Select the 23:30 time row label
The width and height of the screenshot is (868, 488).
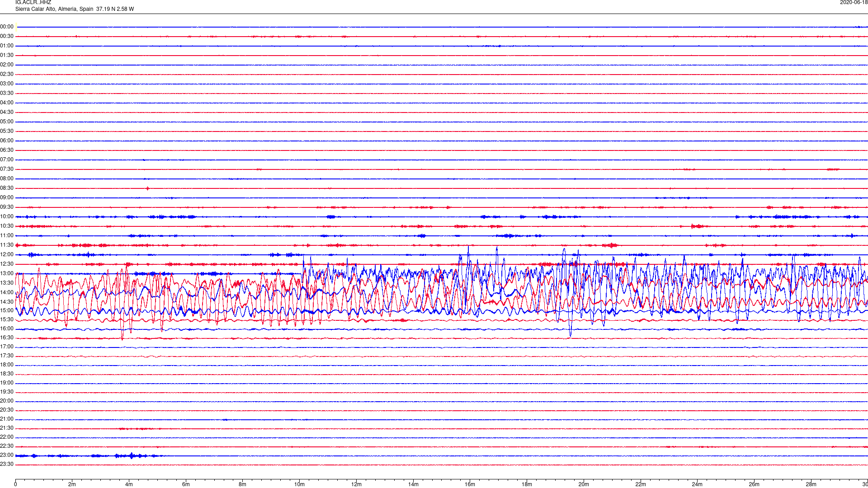pos(7,464)
